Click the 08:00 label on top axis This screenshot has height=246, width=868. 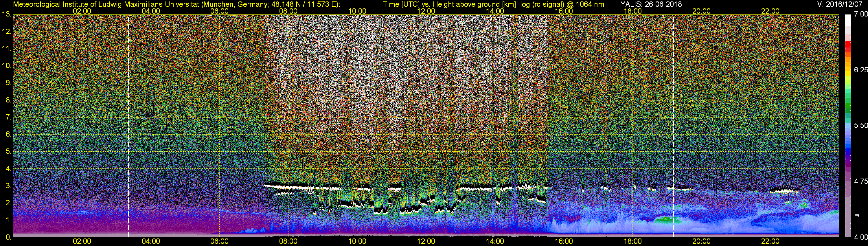click(x=288, y=11)
